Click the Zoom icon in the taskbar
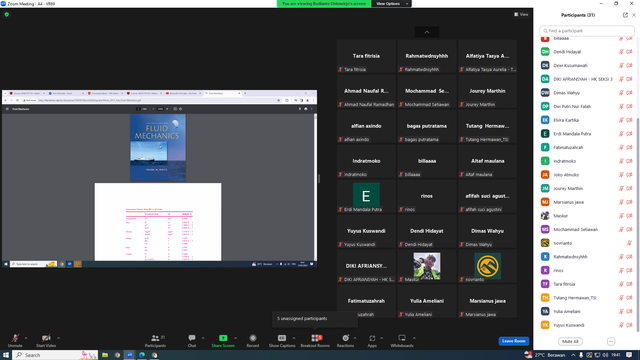This screenshot has width=640, height=360. coord(130,355)
